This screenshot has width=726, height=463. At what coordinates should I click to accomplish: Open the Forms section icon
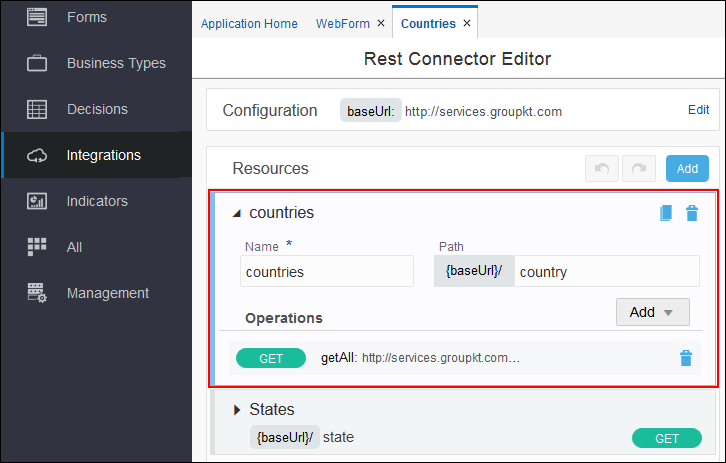[x=37, y=17]
